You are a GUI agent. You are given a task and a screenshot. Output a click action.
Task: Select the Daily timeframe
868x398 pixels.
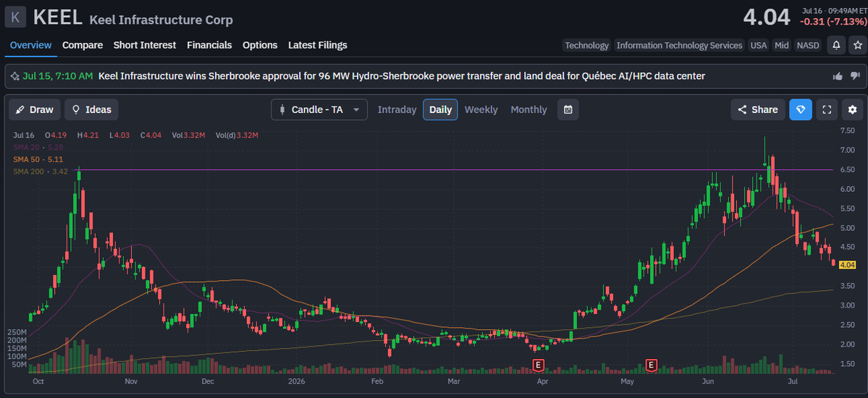tap(440, 109)
